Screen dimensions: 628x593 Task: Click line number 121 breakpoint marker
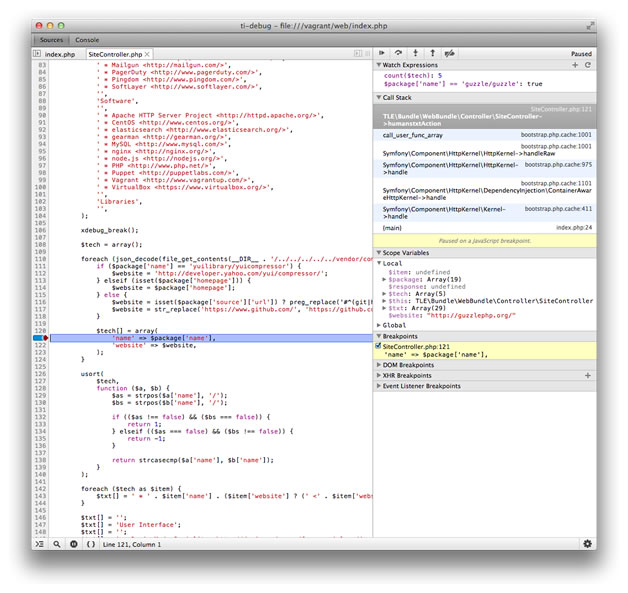[40, 339]
